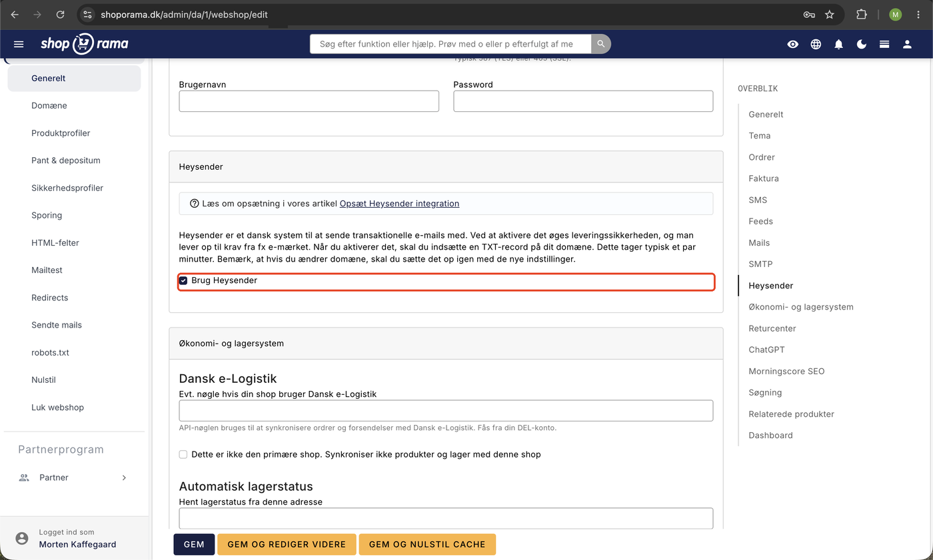Jump to Mails in Overblik

[x=759, y=243]
